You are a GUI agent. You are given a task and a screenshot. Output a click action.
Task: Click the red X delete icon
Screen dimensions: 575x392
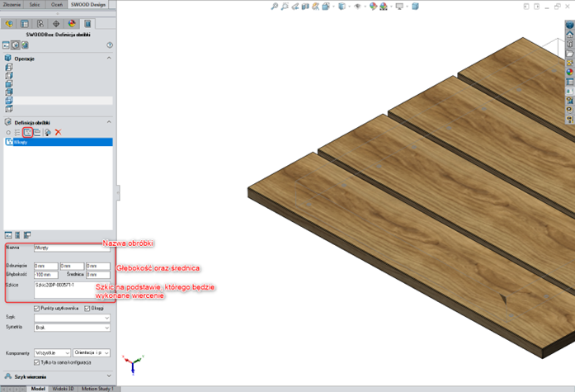(x=58, y=132)
